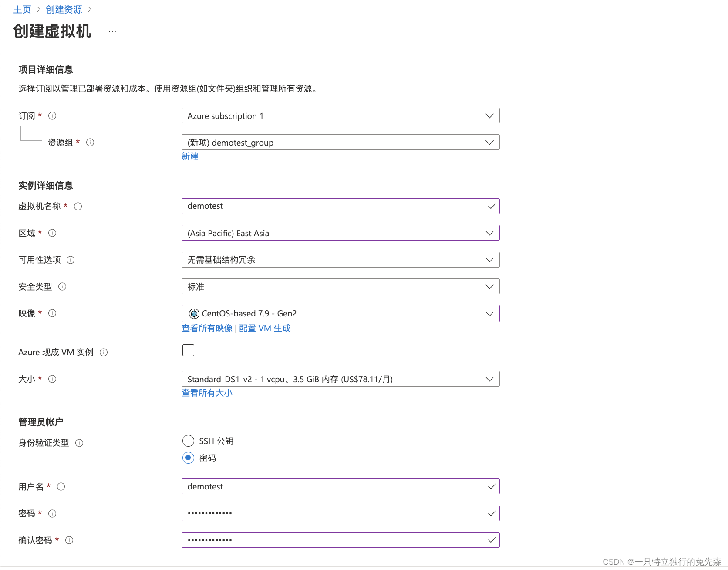Screen dimensions: 728x570
Task: Click info icon beside 身份验证类型
Action: coord(79,443)
